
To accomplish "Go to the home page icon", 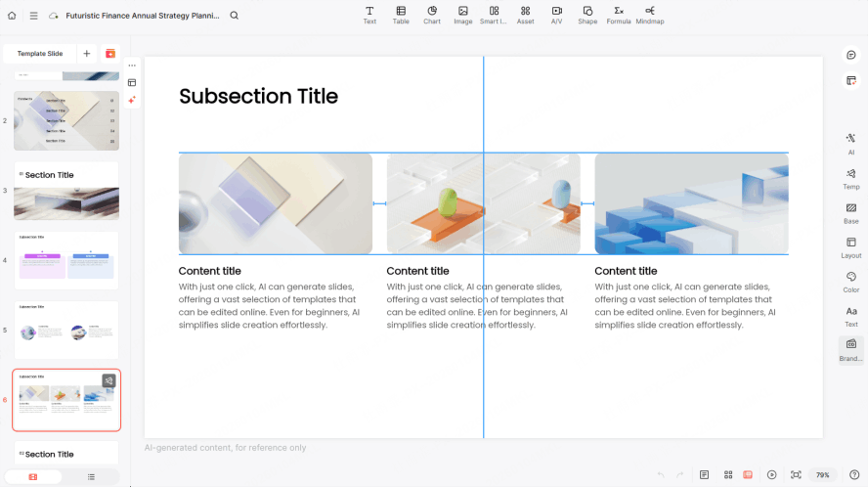I will click(14, 16).
